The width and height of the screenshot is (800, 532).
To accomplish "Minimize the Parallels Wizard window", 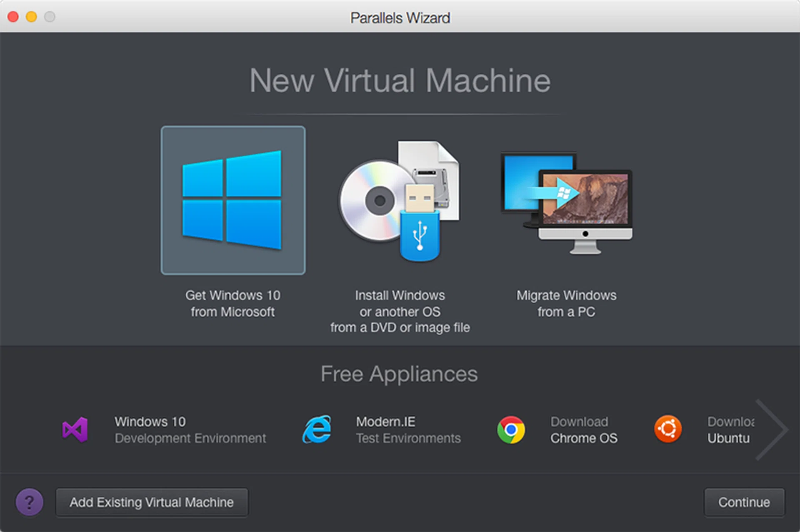I will pos(31,17).
